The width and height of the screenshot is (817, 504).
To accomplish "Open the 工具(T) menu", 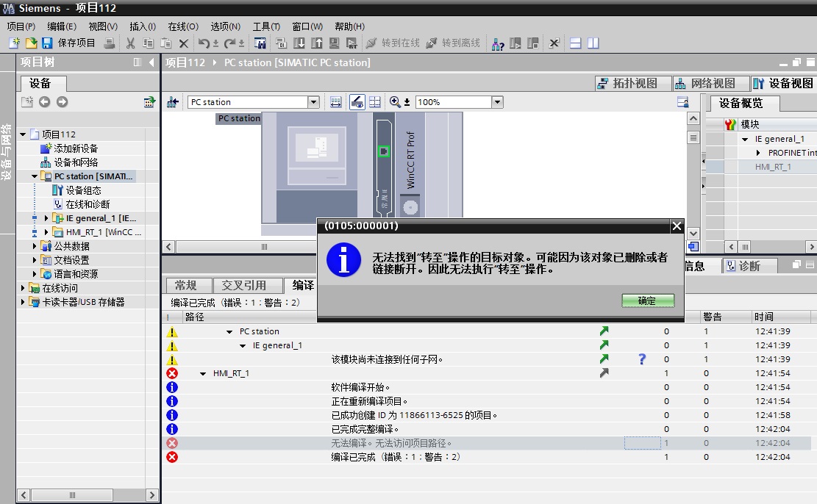I will pyautogui.click(x=266, y=26).
